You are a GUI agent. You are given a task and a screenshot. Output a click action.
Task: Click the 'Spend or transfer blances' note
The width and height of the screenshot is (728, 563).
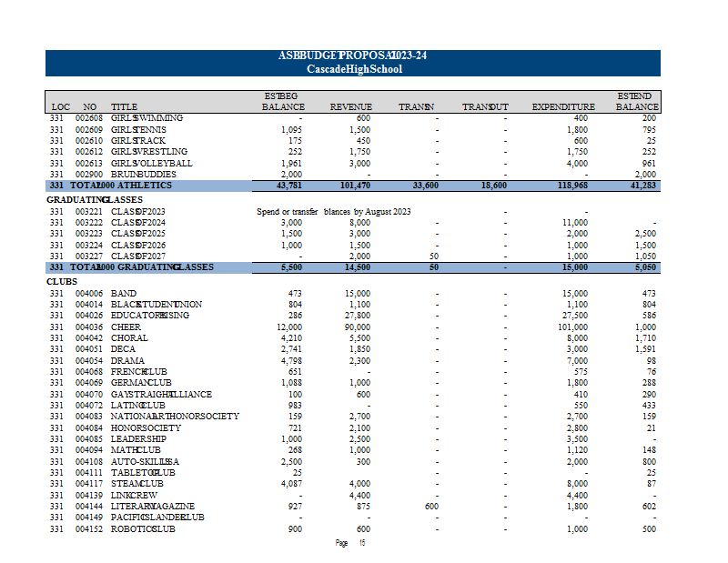tap(333, 212)
